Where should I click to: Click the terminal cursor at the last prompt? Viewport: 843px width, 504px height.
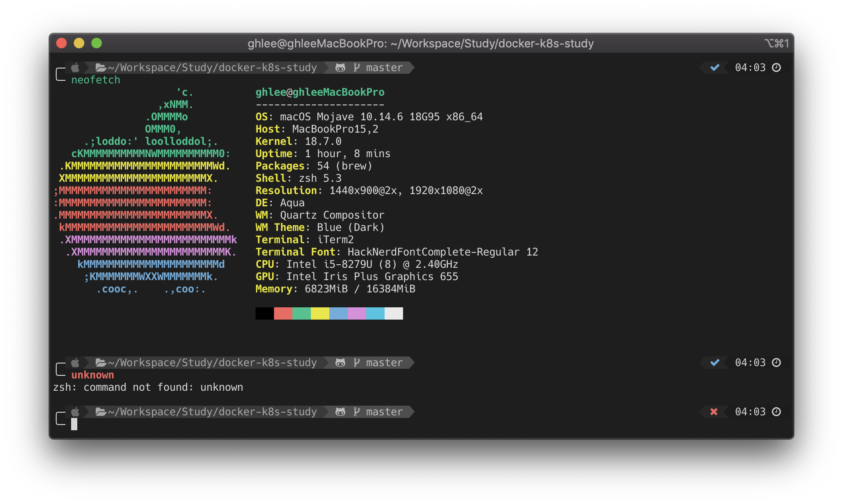(x=74, y=424)
